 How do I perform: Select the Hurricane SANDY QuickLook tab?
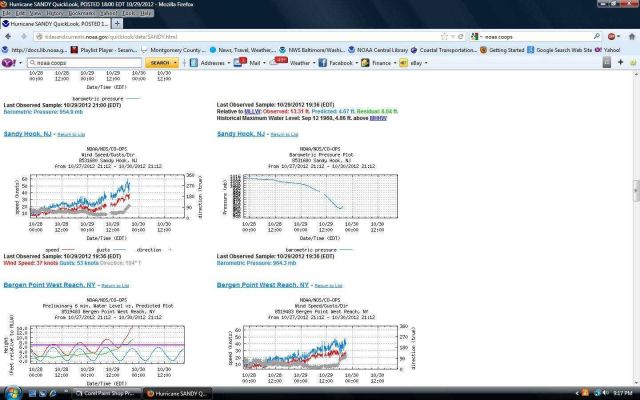click(56, 24)
